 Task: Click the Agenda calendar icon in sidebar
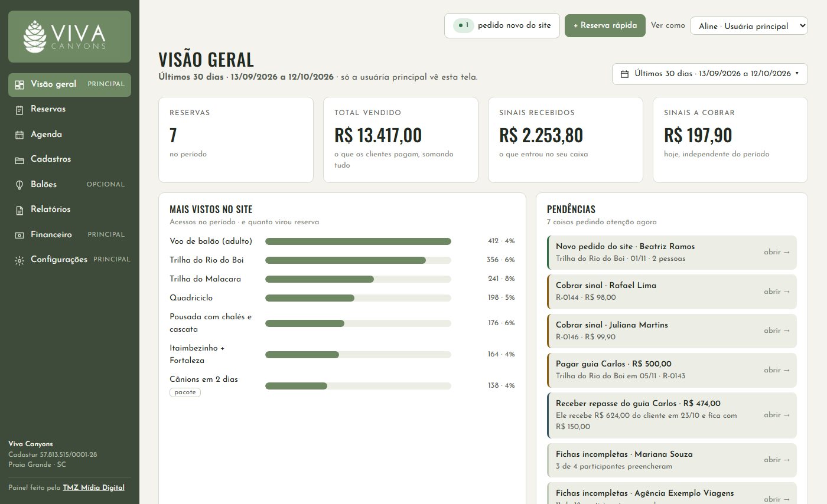(19, 135)
